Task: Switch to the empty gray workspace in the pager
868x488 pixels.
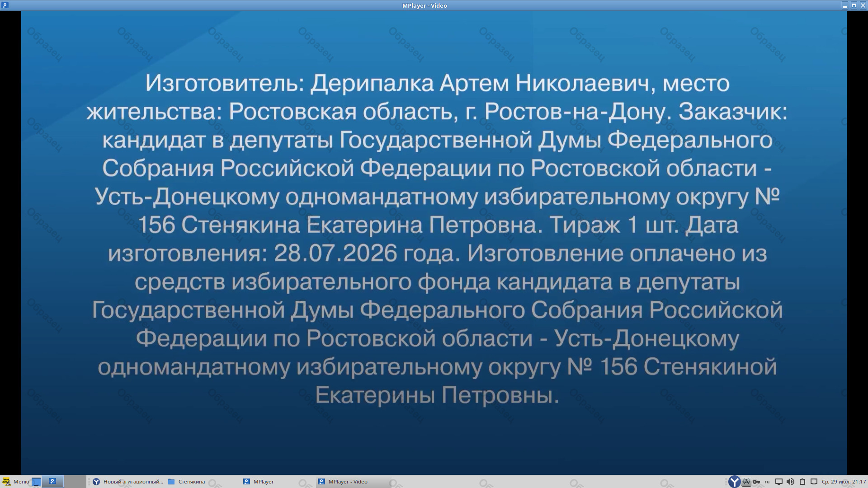Action: tap(75, 482)
